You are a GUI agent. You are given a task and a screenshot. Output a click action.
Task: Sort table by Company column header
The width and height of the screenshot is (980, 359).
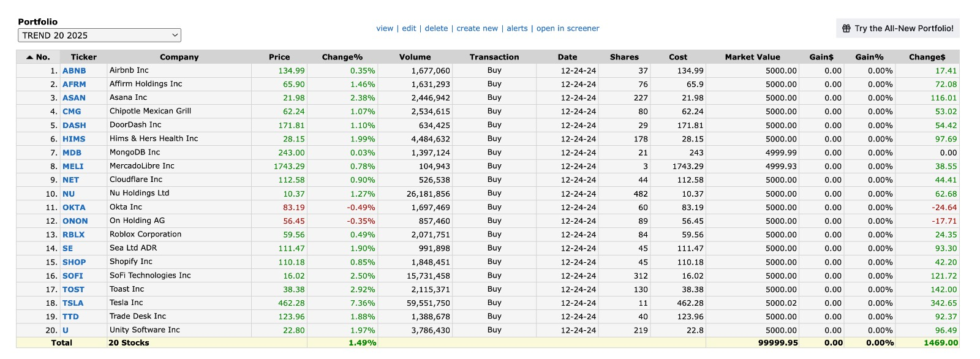pos(179,57)
